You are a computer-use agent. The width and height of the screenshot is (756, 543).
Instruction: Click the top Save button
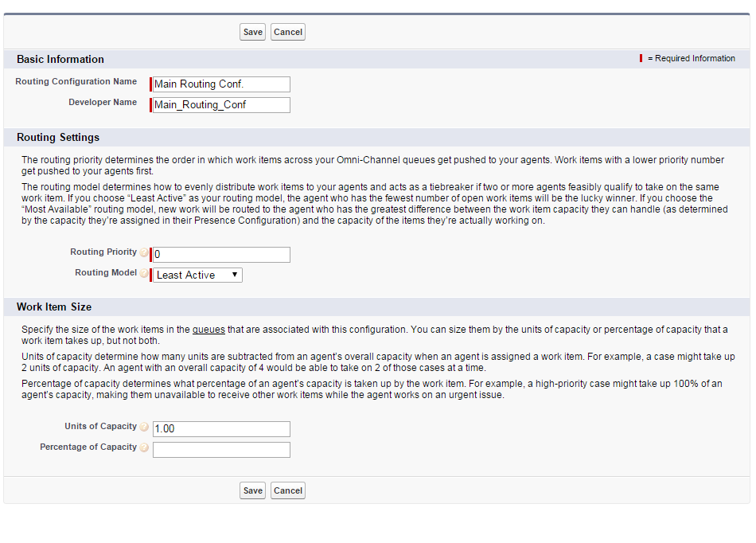point(252,32)
